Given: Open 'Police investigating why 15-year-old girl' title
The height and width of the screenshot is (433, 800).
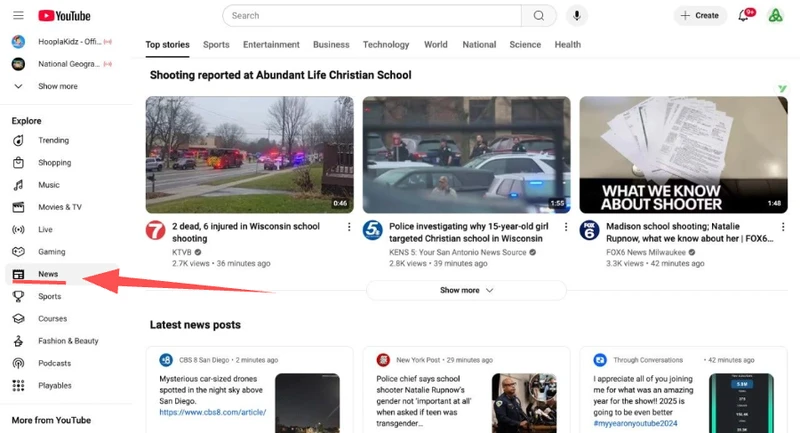Looking at the screenshot, I should [469, 233].
